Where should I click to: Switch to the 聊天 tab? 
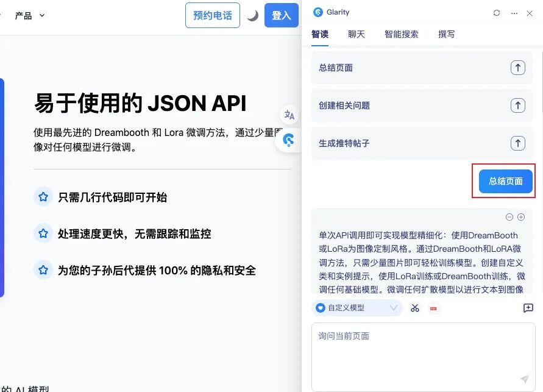tap(357, 34)
